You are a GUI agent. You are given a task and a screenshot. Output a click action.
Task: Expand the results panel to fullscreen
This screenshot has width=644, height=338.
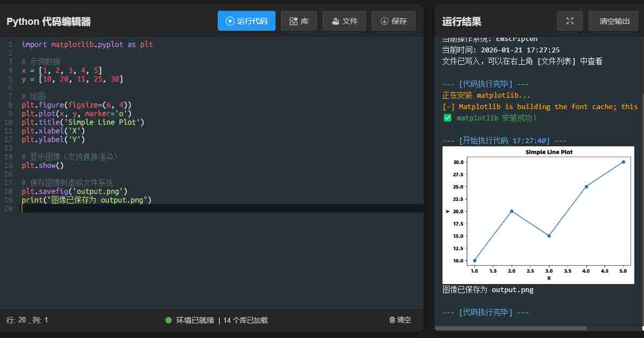(569, 21)
